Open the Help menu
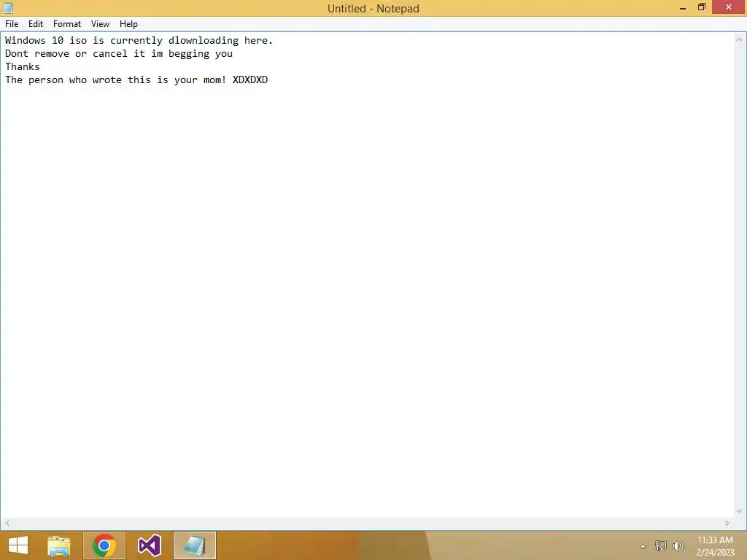Screen dimensions: 747x560 tap(128, 24)
